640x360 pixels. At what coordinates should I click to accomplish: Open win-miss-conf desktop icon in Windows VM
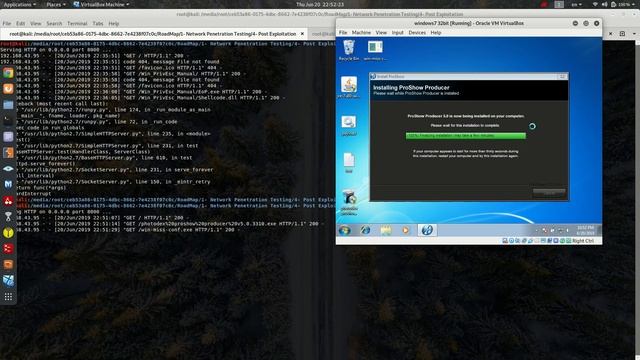[375, 50]
